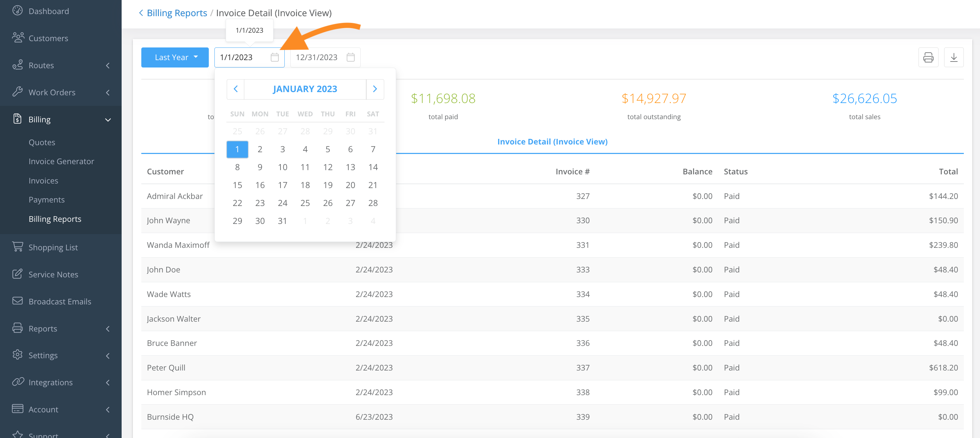Click the $618.20 total amount

[x=943, y=368]
